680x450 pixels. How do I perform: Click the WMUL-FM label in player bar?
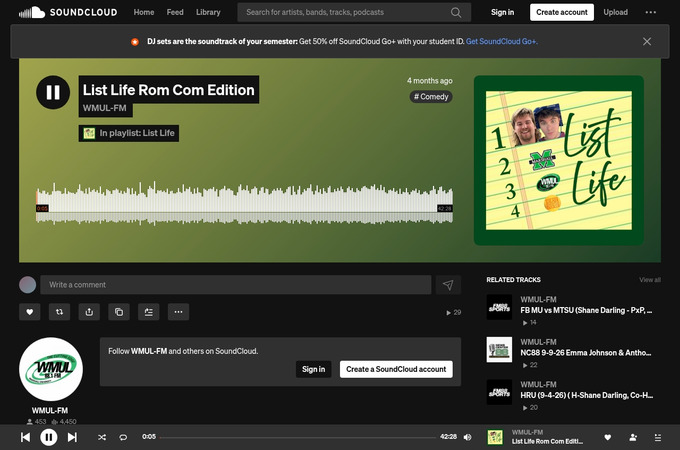(x=527, y=432)
